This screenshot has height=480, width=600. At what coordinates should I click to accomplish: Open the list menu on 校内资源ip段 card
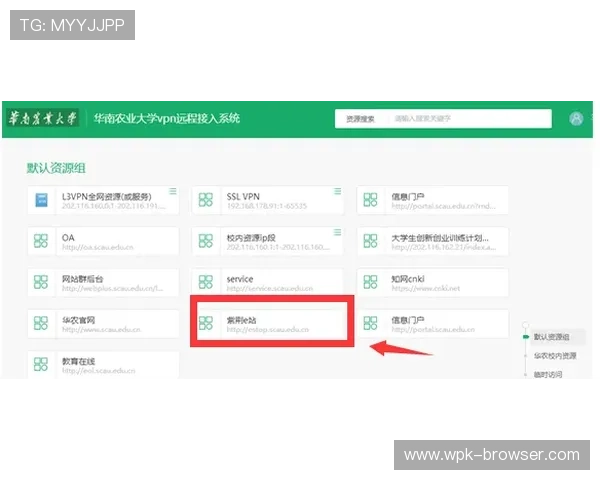(x=337, y=232)
